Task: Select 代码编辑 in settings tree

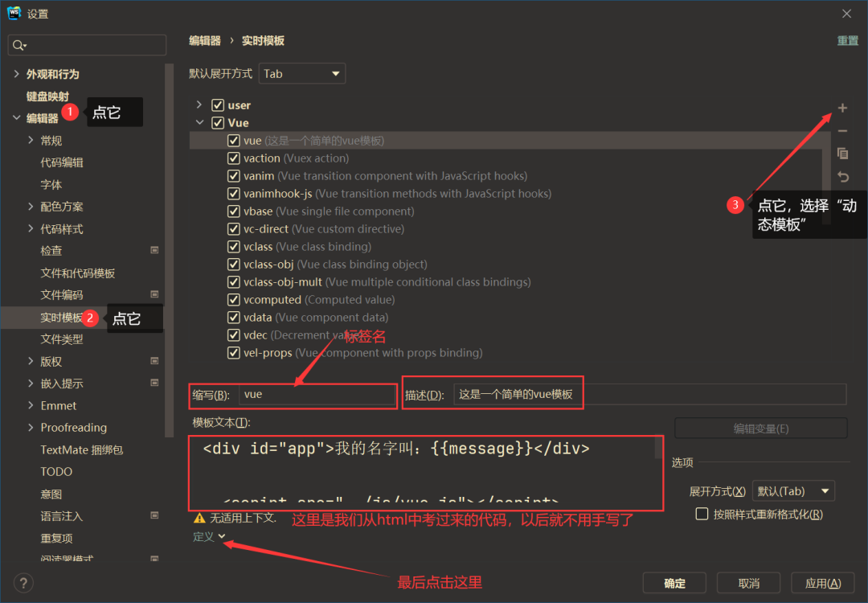Action: click(61, 162)
